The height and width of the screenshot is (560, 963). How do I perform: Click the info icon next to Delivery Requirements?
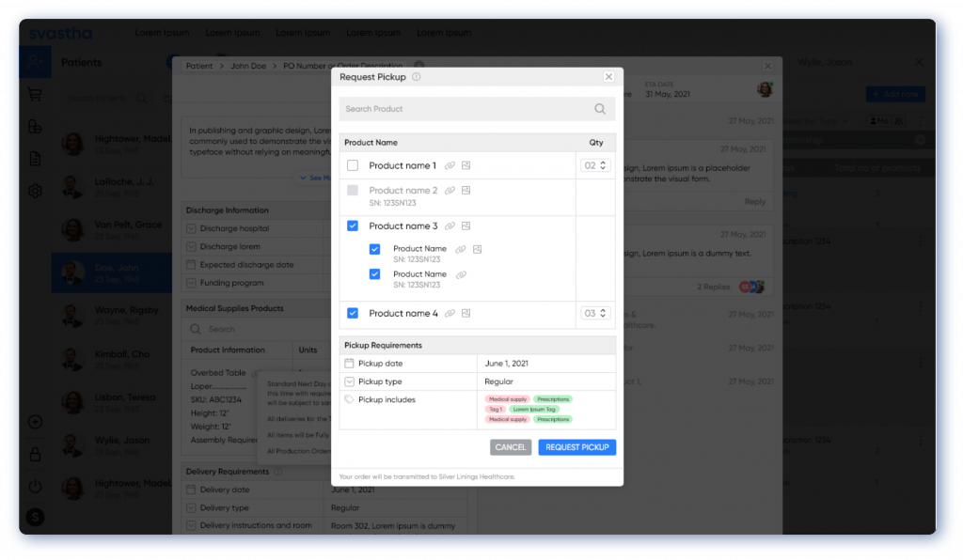pos(278,472)
